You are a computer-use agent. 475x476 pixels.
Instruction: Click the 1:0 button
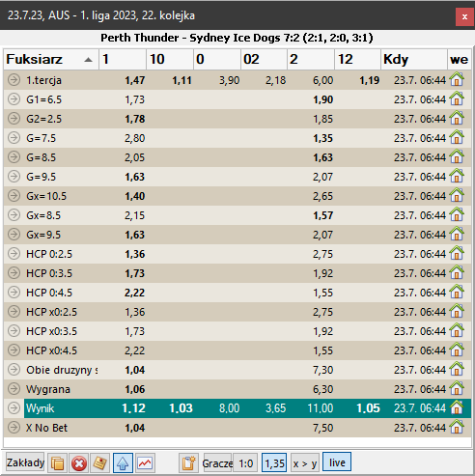245,463
